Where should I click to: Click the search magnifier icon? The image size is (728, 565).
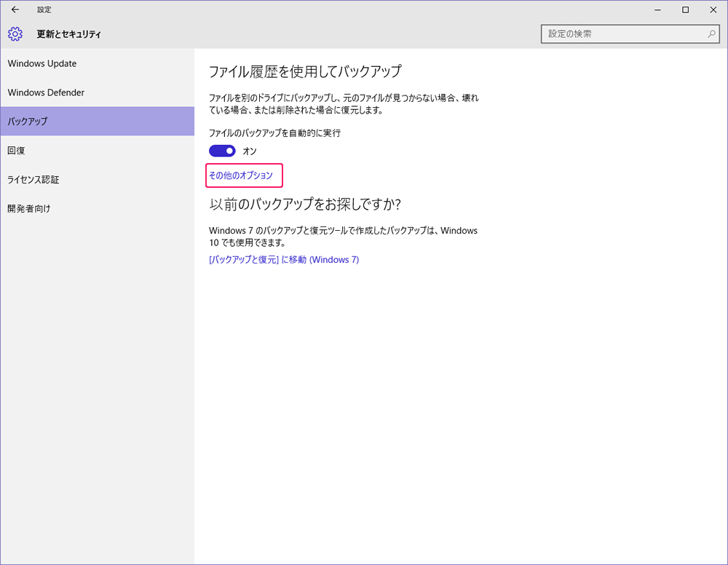tap(711, 34)
